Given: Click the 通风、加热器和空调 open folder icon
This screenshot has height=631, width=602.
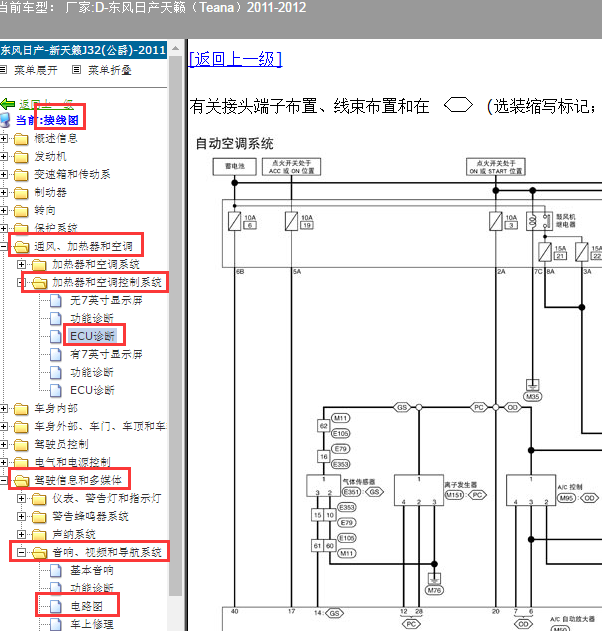Looking at the screenshot, I should 21,247.
